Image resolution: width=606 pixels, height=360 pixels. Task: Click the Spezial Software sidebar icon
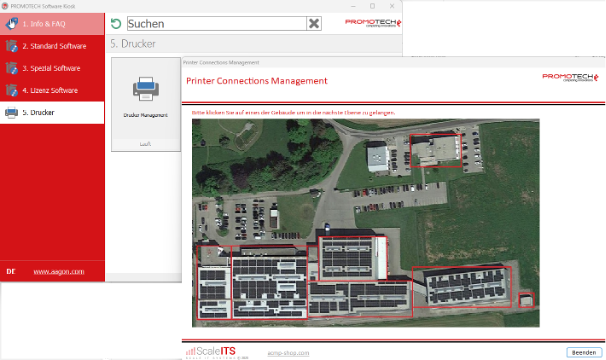pyautogui.click(x=12, y=68)
